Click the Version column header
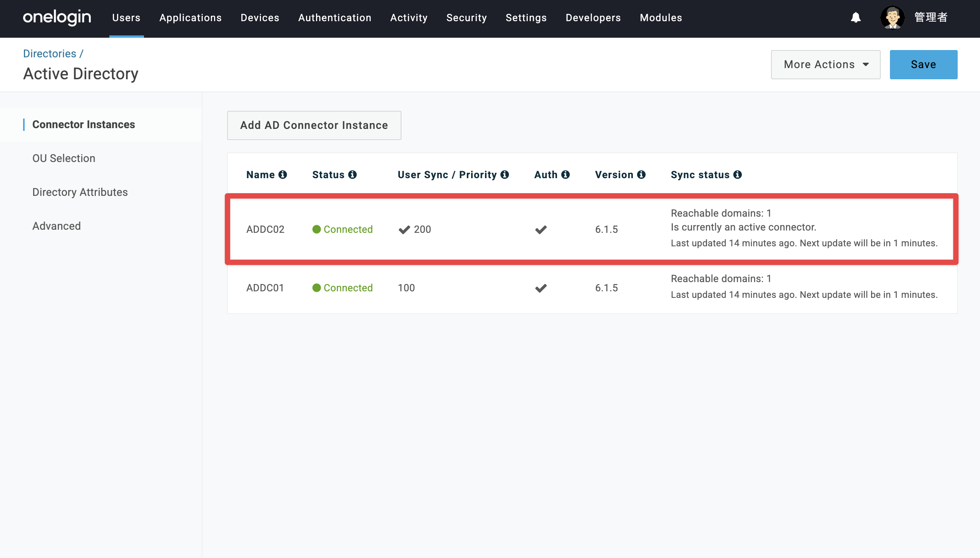Screen dimensions: 980x558 tap(614, 175)
